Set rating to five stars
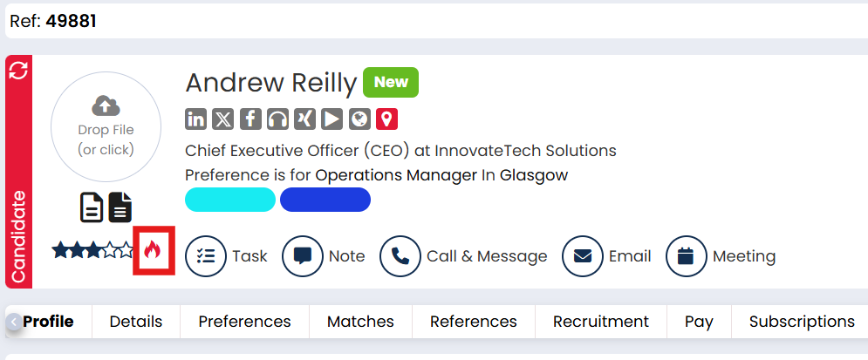 tap(127, 251)
